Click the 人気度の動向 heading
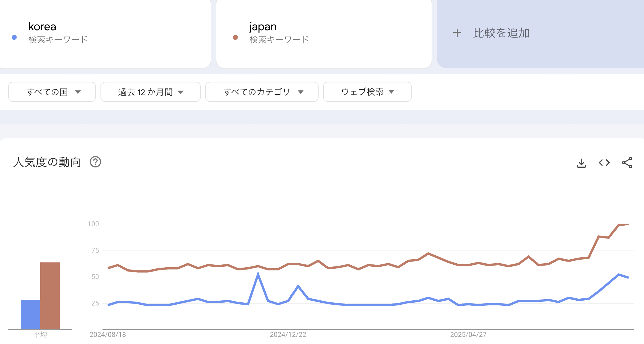Screen dimensions: 644x344 tap(47, 162)
